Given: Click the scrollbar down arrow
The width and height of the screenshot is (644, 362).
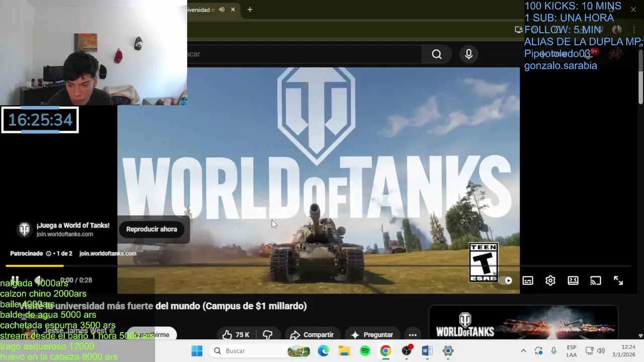Looking at the screenshot, I should pos(640,335).
